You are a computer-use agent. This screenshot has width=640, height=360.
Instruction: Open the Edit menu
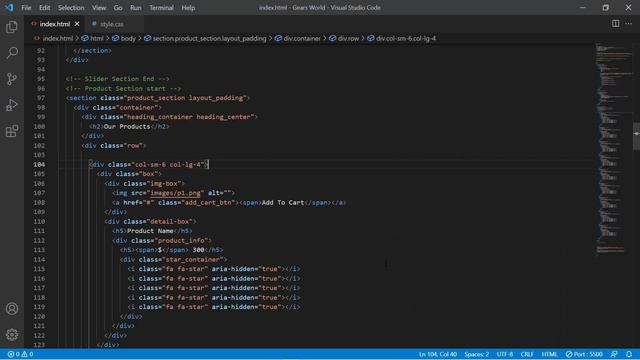click(x=44, y=8)
